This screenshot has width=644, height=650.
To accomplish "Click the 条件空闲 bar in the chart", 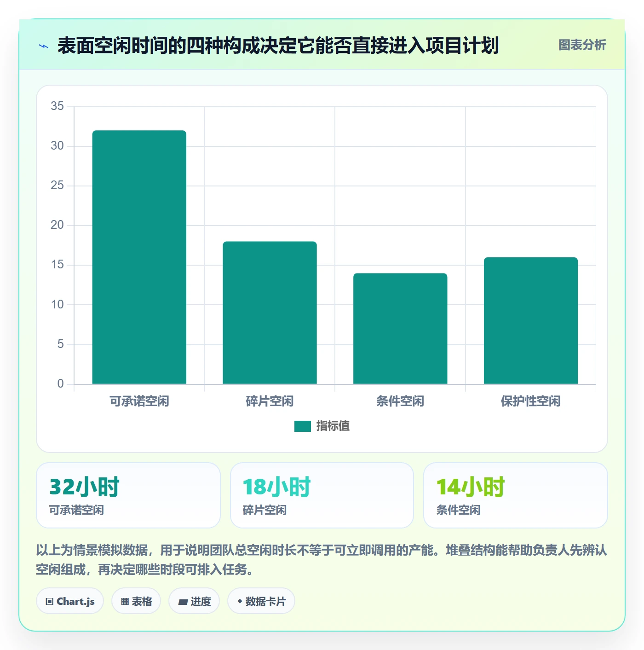I will 400,329.
